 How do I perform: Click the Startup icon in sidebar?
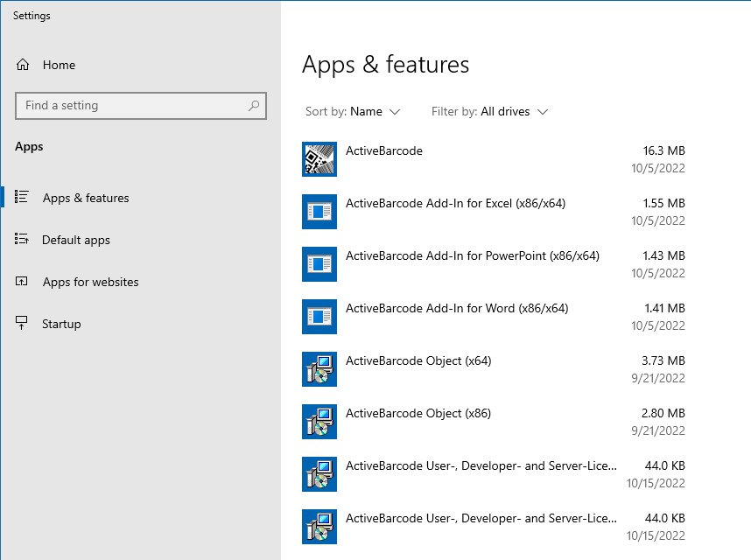click(22, 323)
